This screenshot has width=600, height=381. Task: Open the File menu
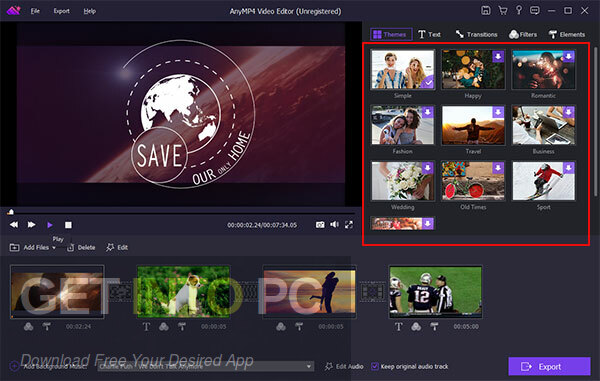[x=35, y=11]
